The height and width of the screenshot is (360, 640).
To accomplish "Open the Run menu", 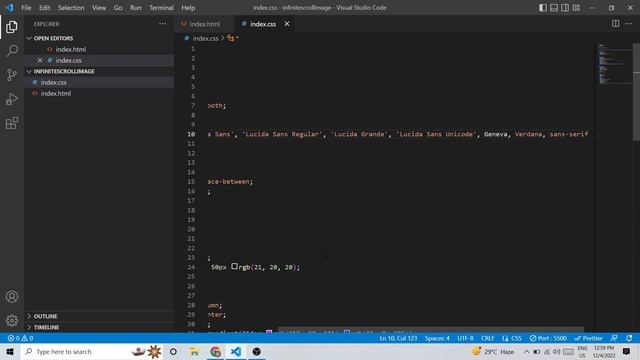I will [x=136, y=8].
